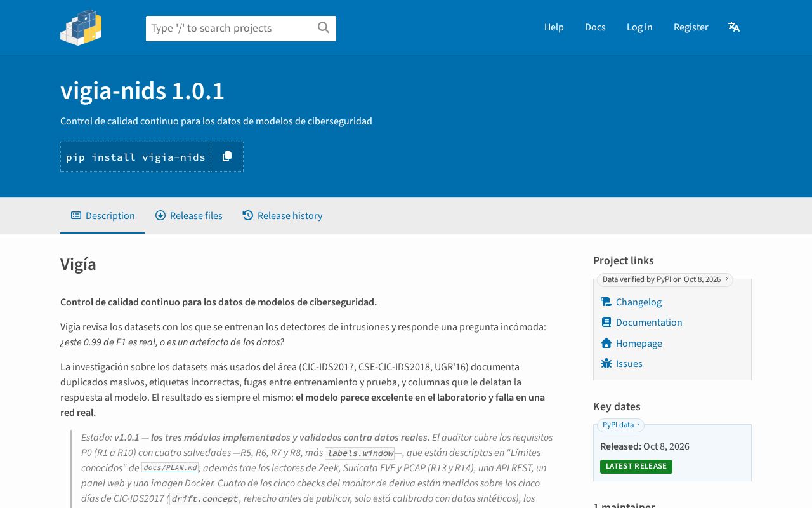This screenshot has width=812, height=508.
Task: Click the Issues bug icon
Action: tap(606, 364)
